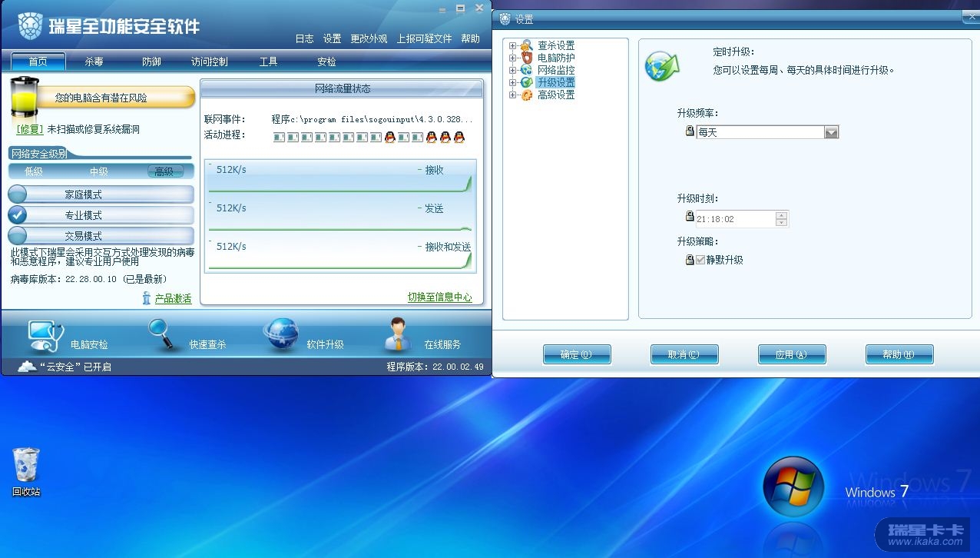
Task: Click the lock icon beside the 21:18:02 field
Action: [x=690, y=217]
